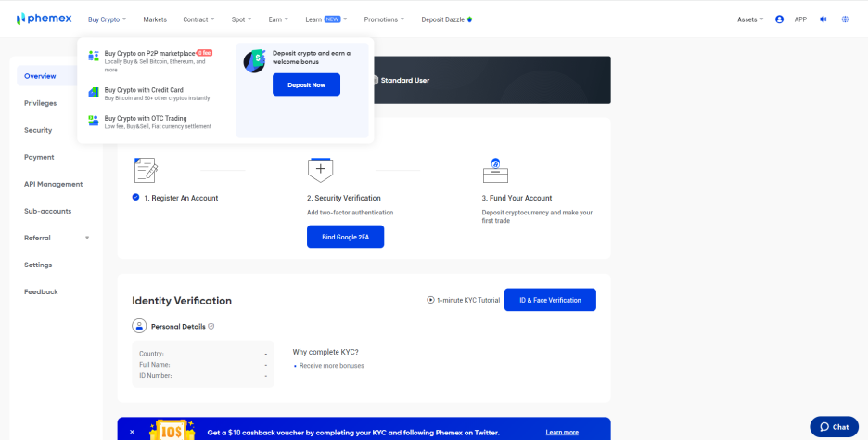Open the Markets page
The image size is (868, 440).
[x=155, y=19]
